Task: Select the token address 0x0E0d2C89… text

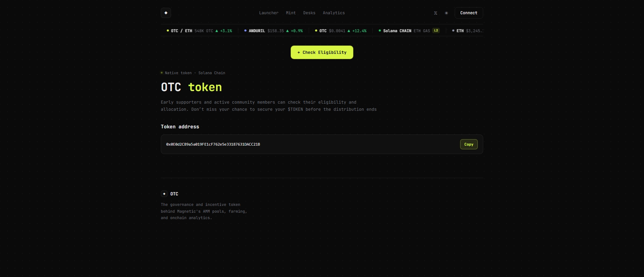Action: click(x=213, y=144)
